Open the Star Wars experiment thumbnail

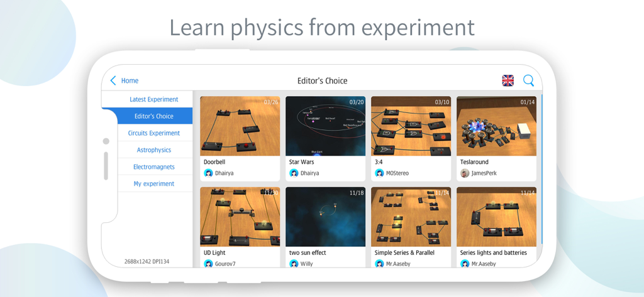[325, 126]
